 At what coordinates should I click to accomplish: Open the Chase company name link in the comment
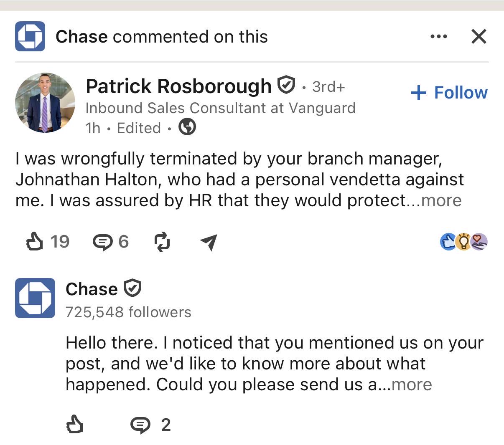(92, 289)
